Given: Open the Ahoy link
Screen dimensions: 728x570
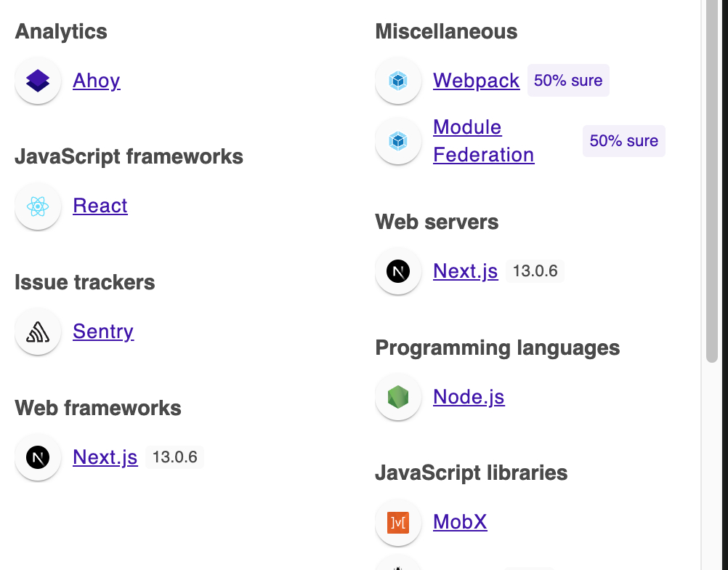Looking at the screenshot, I should pos(97,81).
